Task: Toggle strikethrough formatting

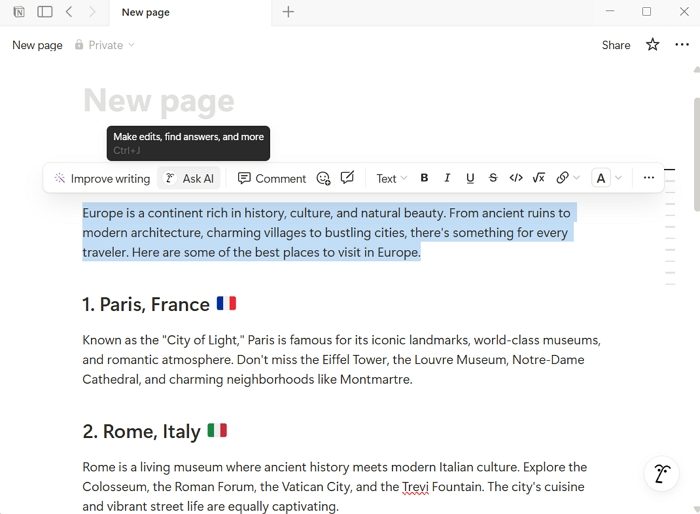Action: pos(493,178)
